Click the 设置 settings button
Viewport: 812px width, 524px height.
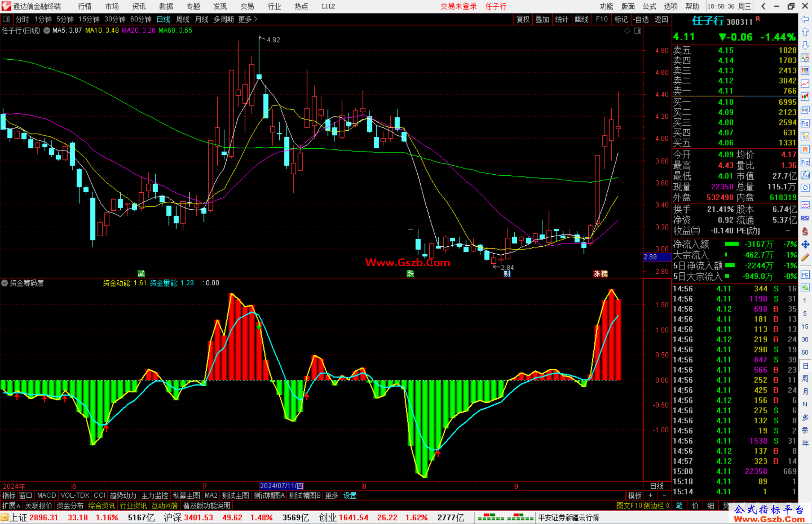pos(350,495)
